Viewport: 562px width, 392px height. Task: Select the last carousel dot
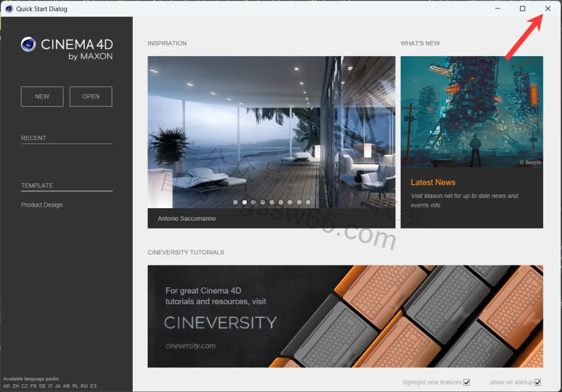(x=308, y=203)
